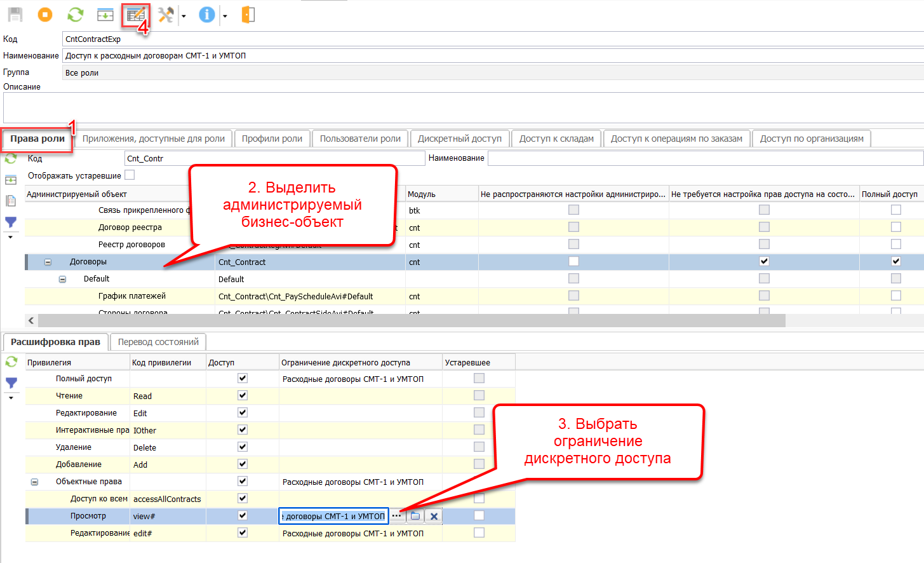
Task: Click the blue information icon
Action: pyautogui.click(x=206, y=15)
